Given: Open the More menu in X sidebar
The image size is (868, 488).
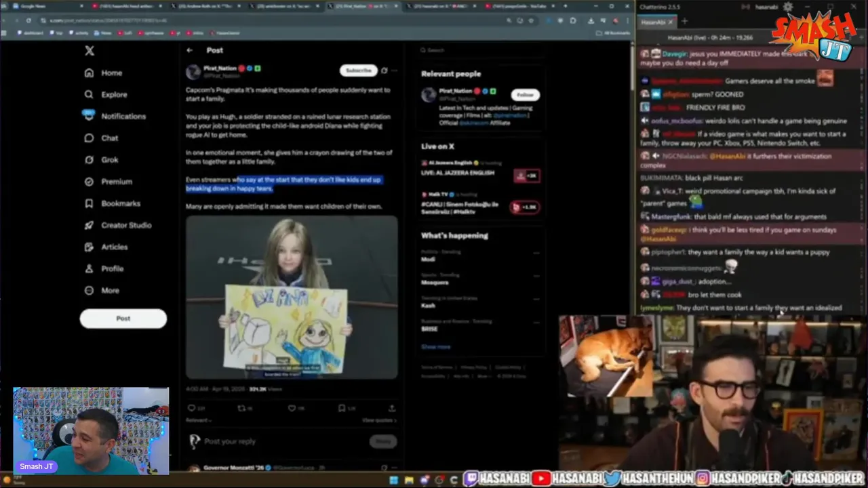Looking at the screenshot, I should (x=102, y=290).
